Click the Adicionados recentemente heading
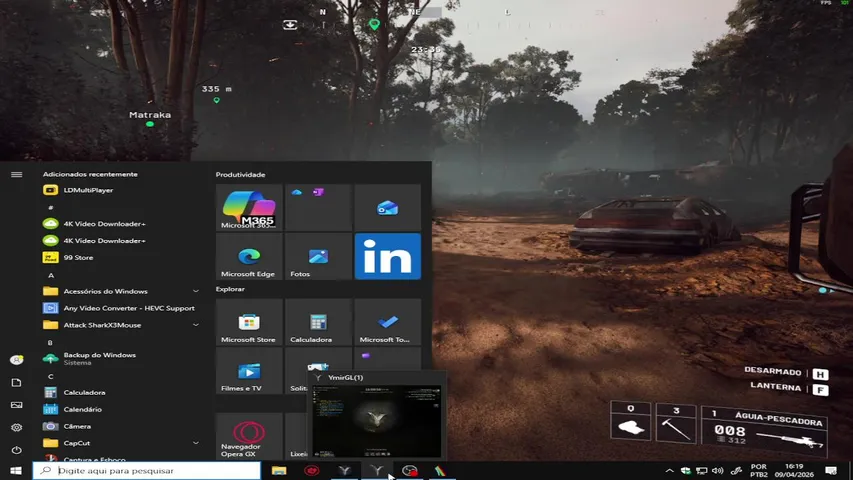 tap(90, 174)
